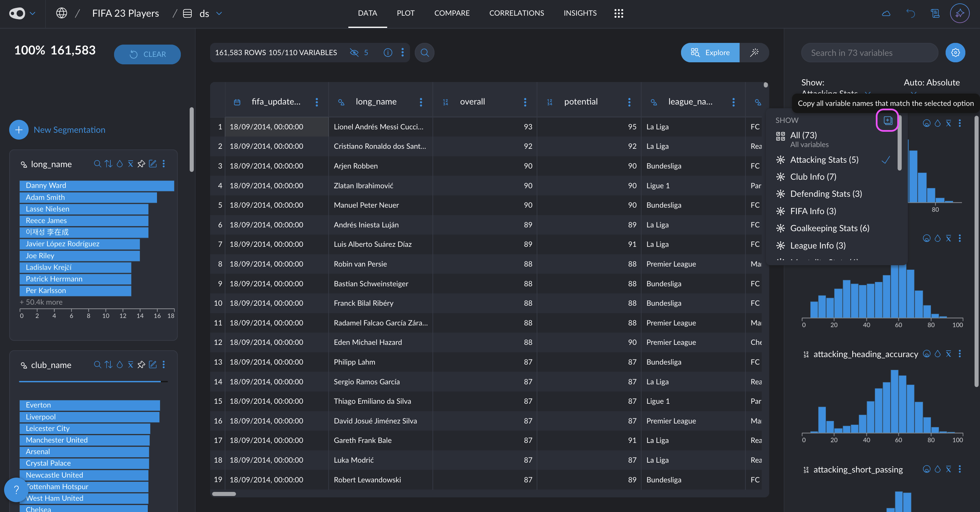Open the long_name column options menu
Screen dimensions: 980x512
(421, 102)
